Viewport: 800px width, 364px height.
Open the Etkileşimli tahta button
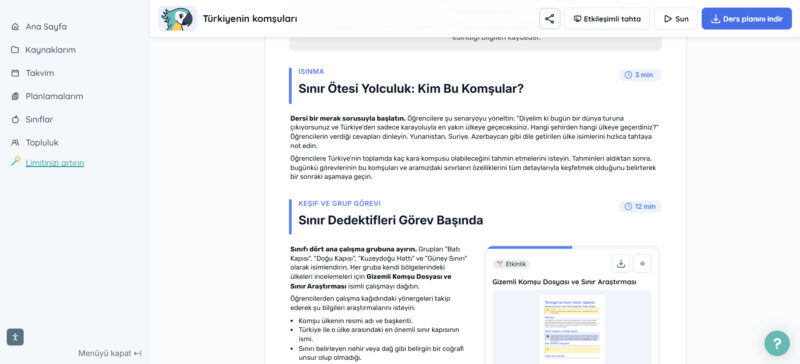tap(607, 19)
